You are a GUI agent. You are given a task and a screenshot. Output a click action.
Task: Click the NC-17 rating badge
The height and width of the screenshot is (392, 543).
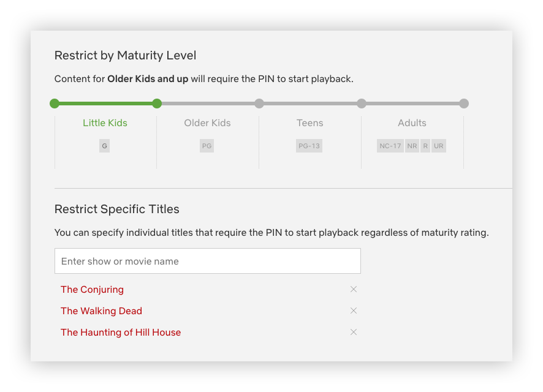[x=390, y=146]
